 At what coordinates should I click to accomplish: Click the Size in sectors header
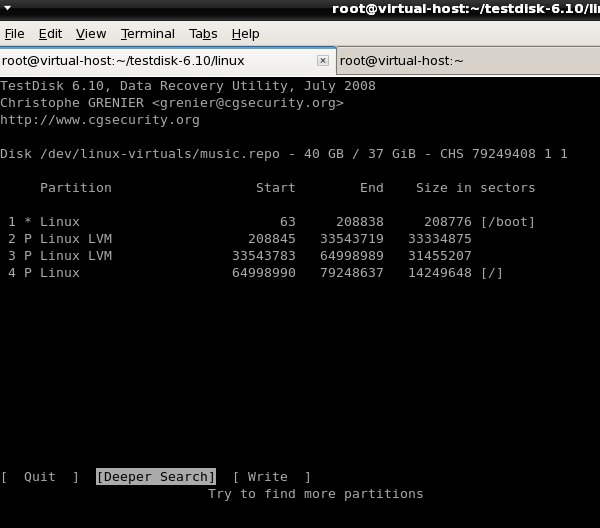[476, 188]
